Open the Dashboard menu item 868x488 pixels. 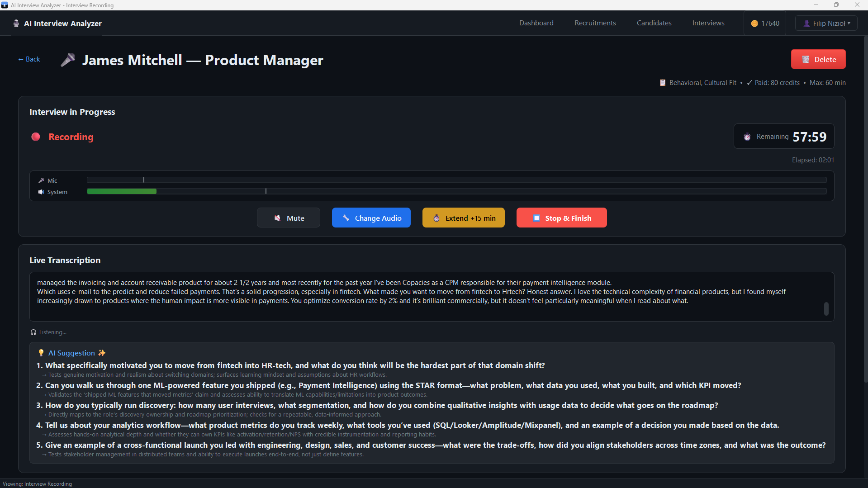tap(536, 23)
